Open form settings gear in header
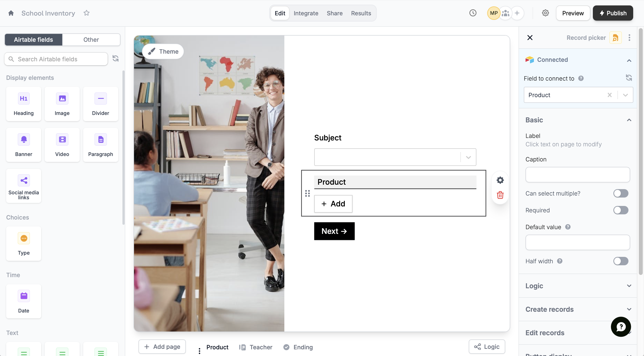644x356 pixels. pyautogui.click(x=545, y=13)
